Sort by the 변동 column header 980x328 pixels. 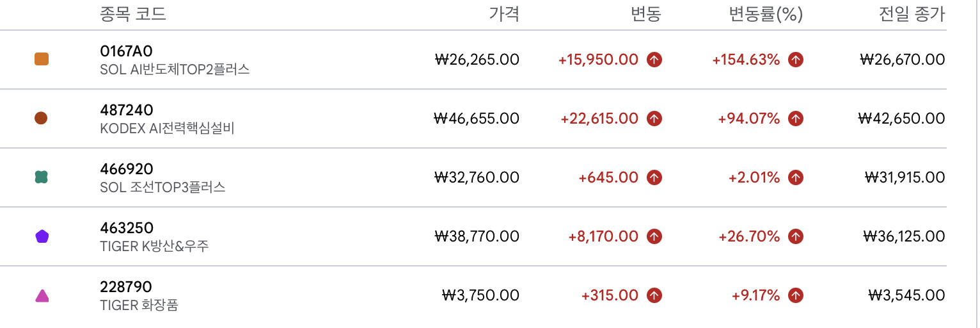[646, 14]
